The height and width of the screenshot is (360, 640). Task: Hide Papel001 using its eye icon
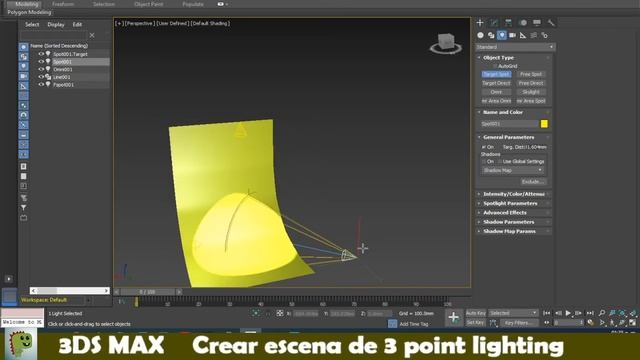pos(41,84)
